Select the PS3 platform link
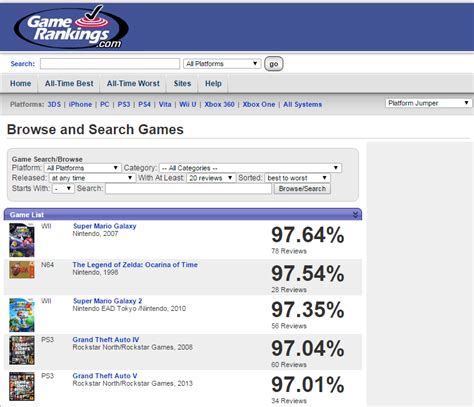This screenshot has width=474, height=407. click(124, 104)
